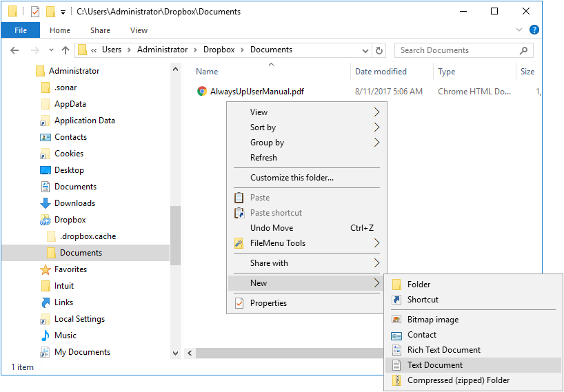Click the FileMenu Tools wrench icon
This screenshot has width=564, height=392.
click(239, 243)
